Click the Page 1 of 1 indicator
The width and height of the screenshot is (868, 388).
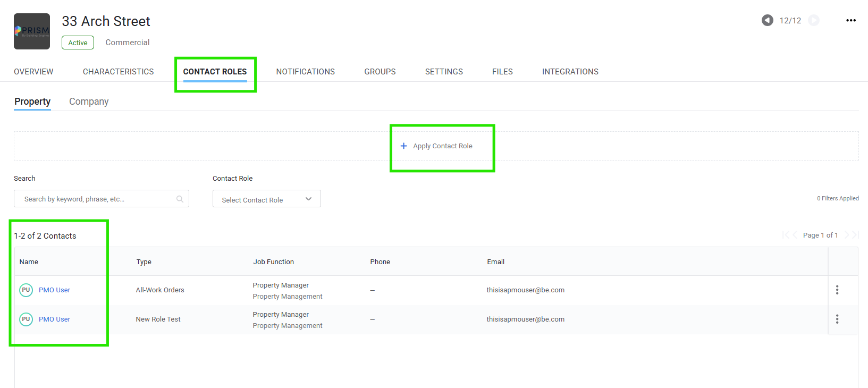(x=820, y=235)
